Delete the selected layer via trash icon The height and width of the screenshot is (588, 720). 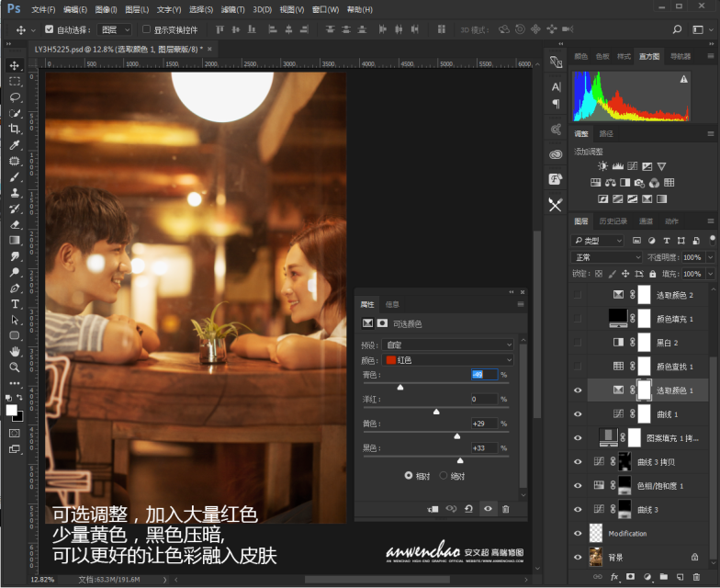696,577
